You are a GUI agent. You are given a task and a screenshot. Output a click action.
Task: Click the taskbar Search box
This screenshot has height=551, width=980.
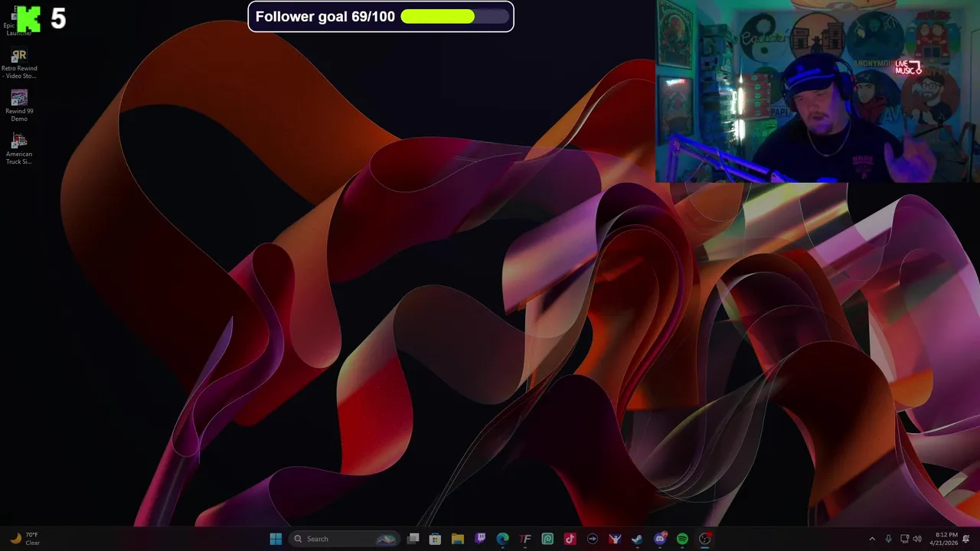(345, 539)
